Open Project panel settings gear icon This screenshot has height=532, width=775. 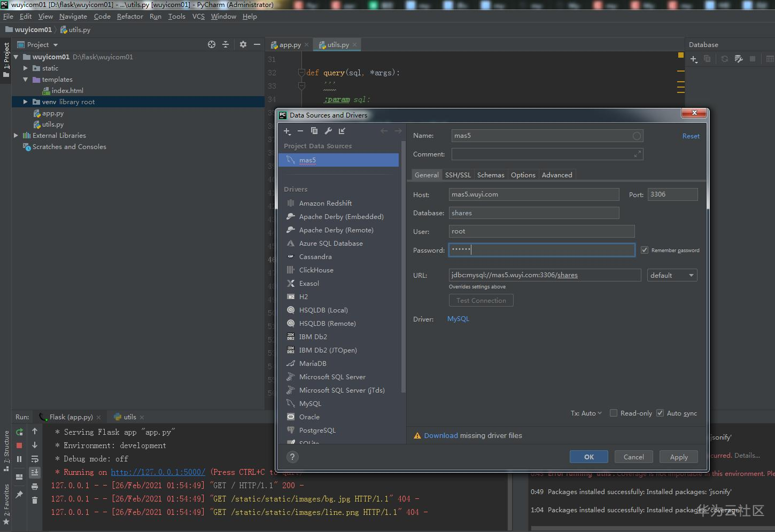click(243, 44)
